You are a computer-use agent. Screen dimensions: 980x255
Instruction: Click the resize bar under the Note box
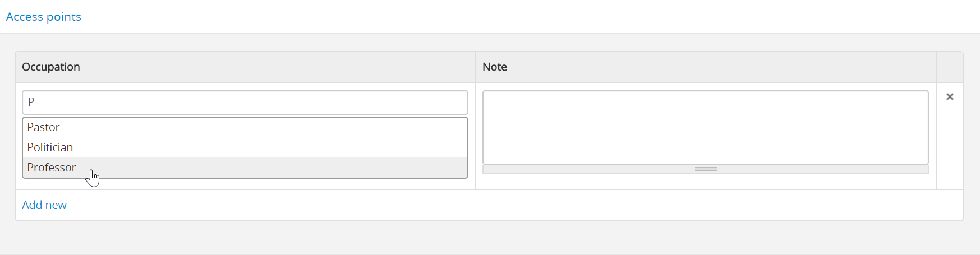(x=706, y=169)
